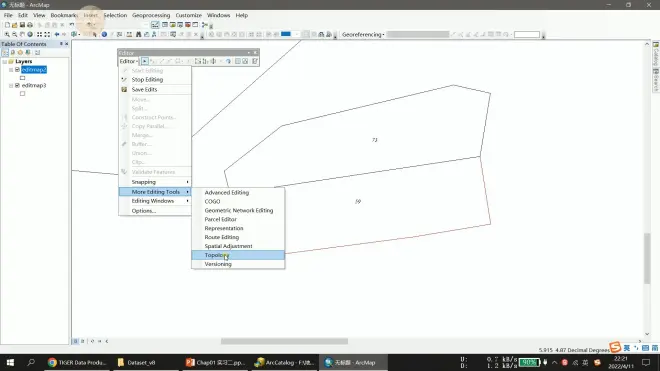The width and height of the screenshot is (660, 371).
Task: Click the Save document icon
Action: coord(22,25)
